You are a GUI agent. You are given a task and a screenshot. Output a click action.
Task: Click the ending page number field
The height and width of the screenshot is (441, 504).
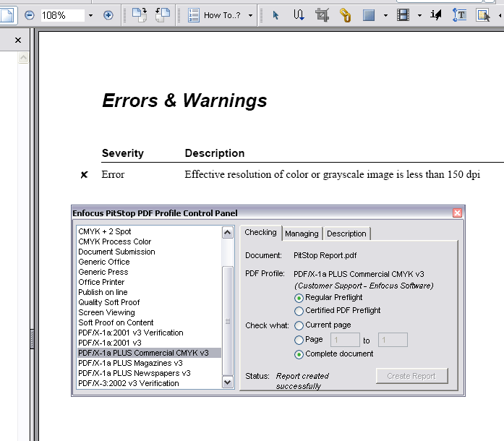393,340
